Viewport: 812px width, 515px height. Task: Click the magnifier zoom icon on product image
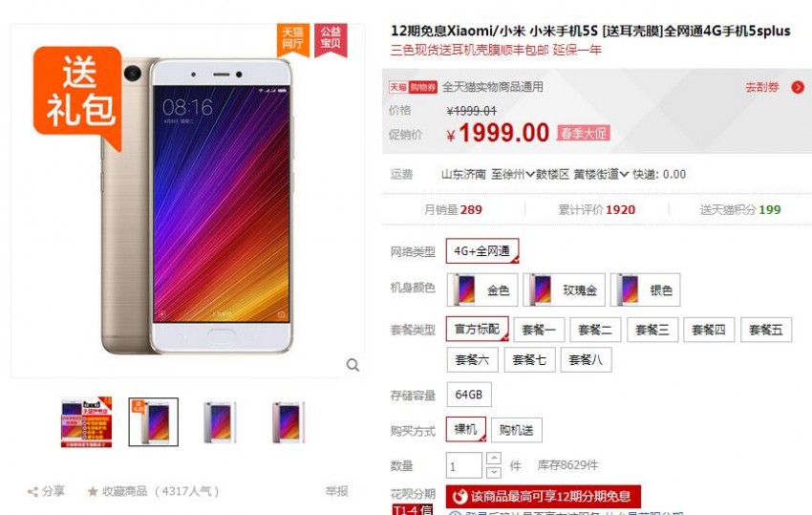tap(353, 365)
